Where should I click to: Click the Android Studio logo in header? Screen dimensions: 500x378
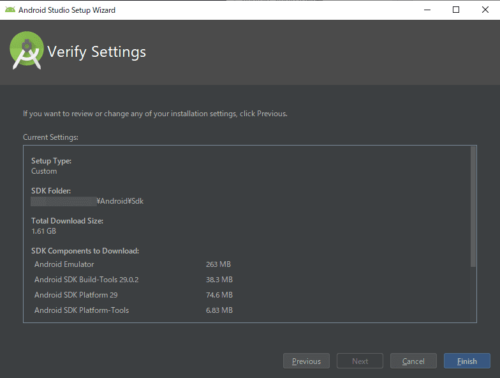(27, 50)
